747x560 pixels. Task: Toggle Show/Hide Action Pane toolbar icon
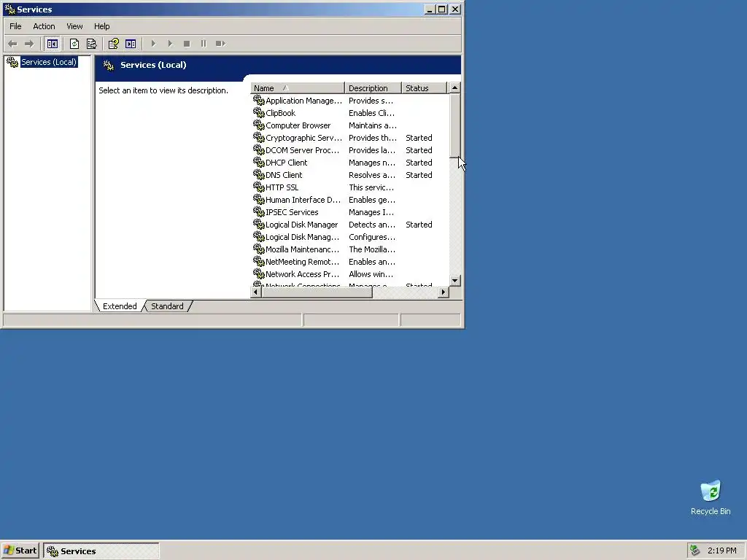pyautogui.click(x=131, y=44)
